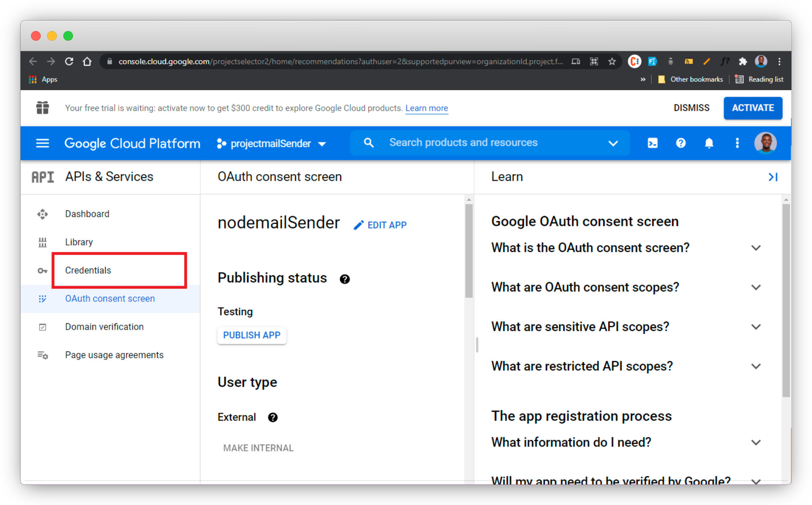Expand 'What is the OAuth consent screen?'
This screenshot has width=812, height=505.
(x=756, y=248)
